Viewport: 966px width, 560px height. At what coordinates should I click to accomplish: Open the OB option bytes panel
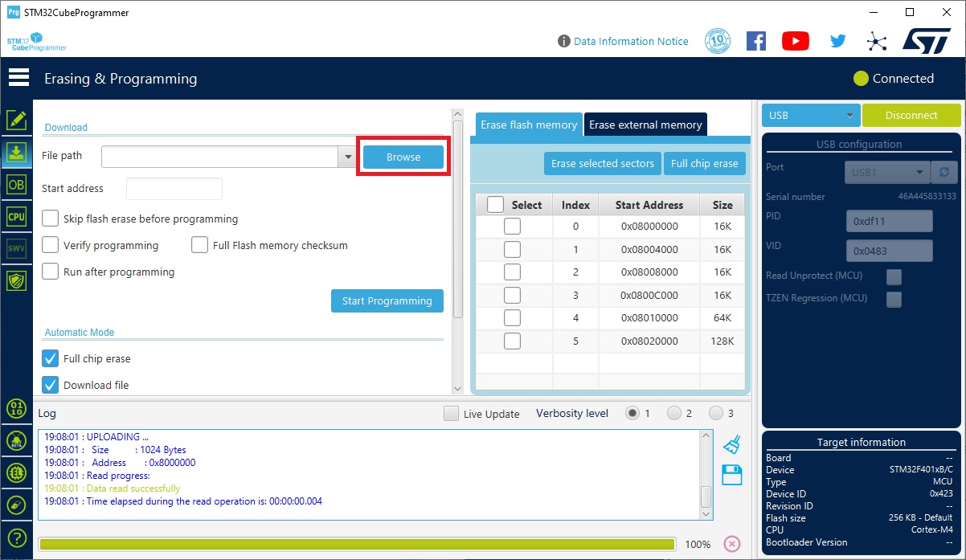(x=16, y=184)
